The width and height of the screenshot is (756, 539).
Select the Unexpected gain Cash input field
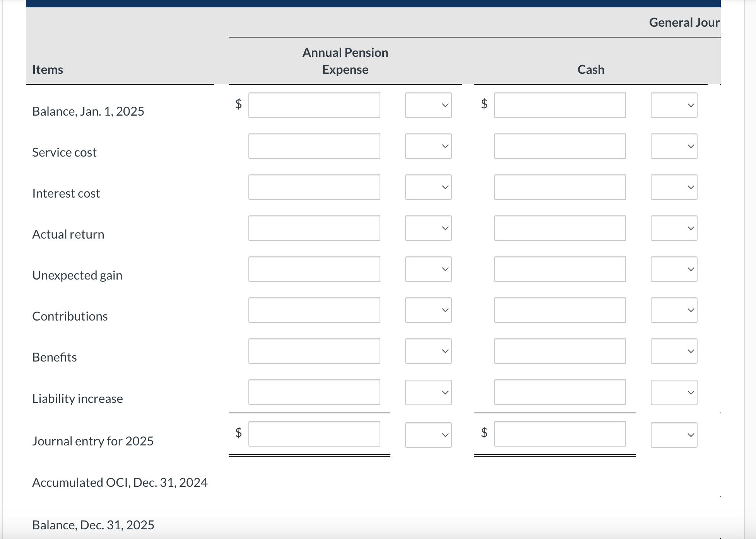coord(559,269)
